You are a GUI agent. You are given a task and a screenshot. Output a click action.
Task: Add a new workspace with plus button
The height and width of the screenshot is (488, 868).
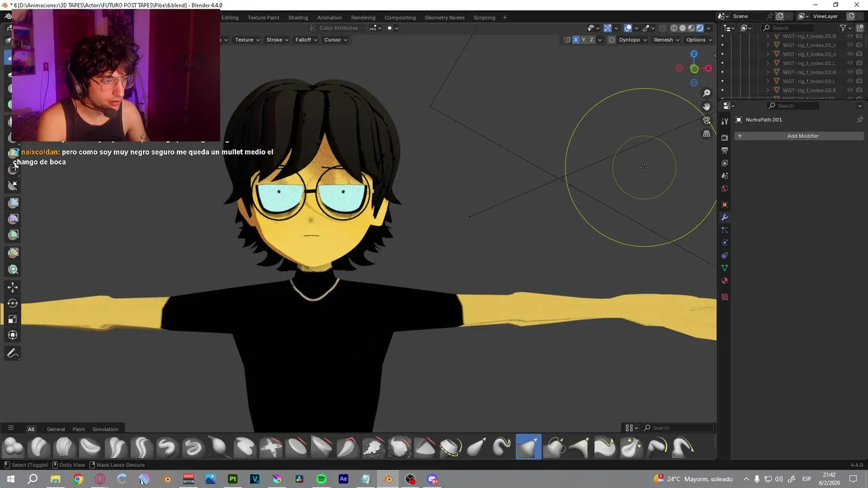(505, 18)
